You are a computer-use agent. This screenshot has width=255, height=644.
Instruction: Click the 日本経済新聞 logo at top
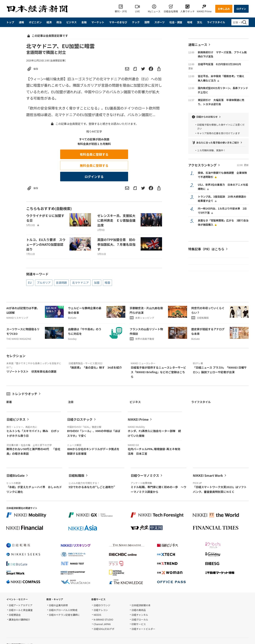[x=37, y=9]
